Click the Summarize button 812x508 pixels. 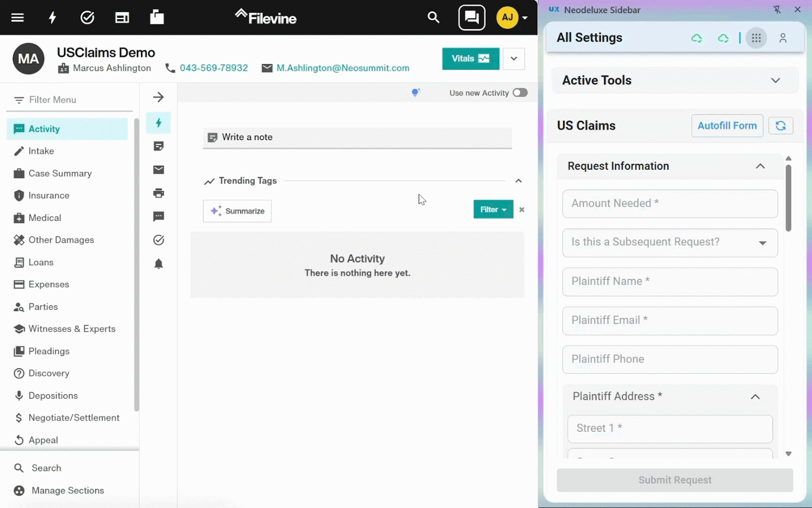click(237, 211)
